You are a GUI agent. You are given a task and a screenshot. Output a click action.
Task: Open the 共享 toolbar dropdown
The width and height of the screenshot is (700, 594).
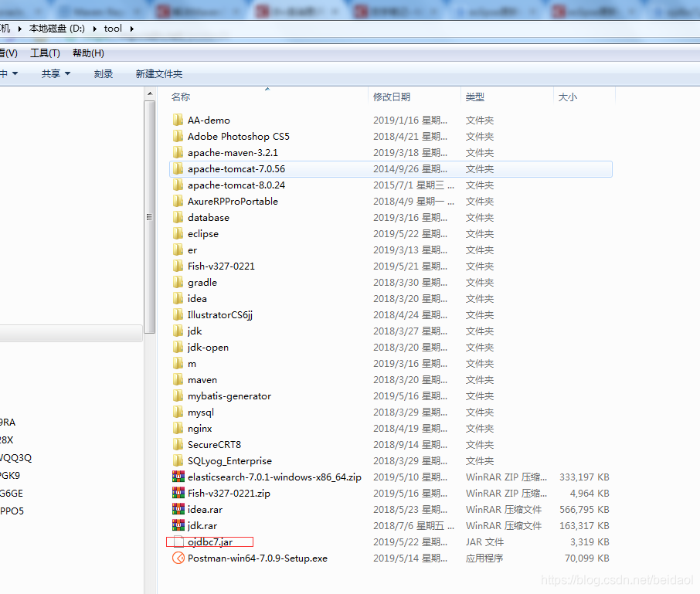pos(56,73)
